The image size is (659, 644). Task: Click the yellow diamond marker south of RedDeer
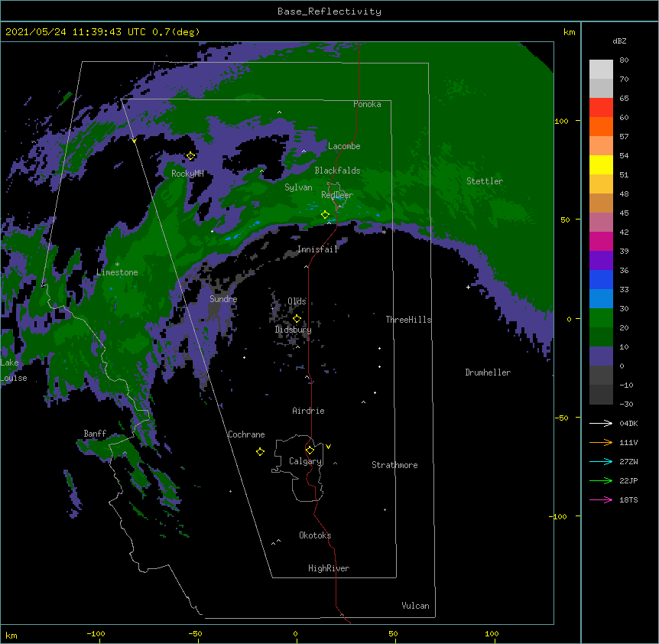[325, 215]
